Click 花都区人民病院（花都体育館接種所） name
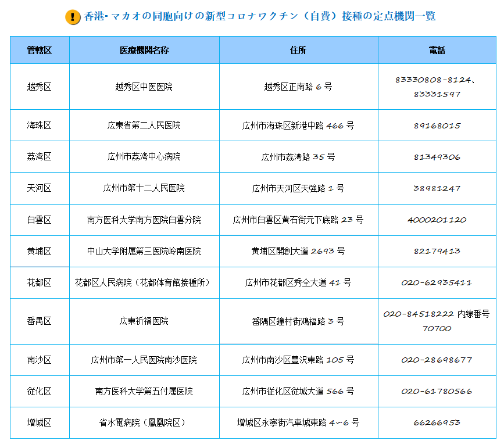504x448 pixels. coord(143,283)
